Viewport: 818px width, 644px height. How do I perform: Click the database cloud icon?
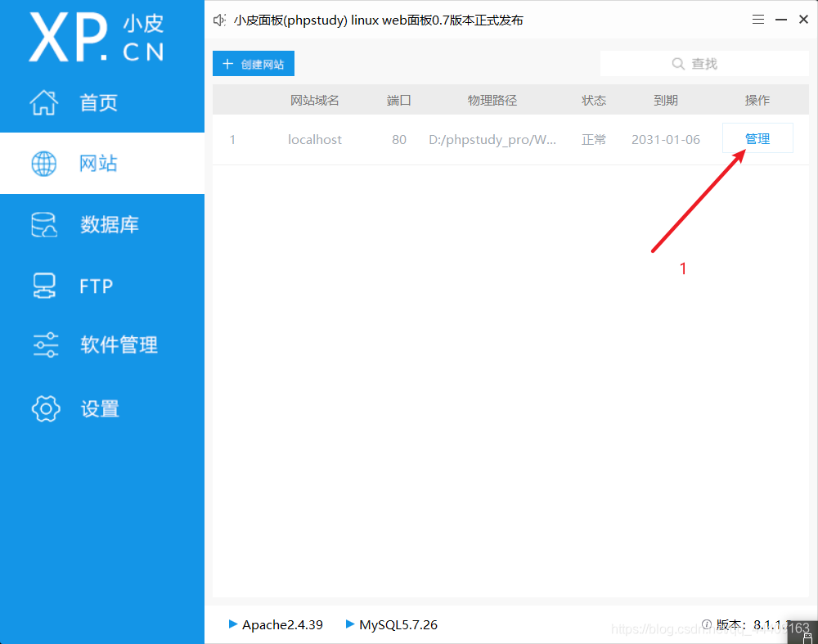[x=44, y=225]
